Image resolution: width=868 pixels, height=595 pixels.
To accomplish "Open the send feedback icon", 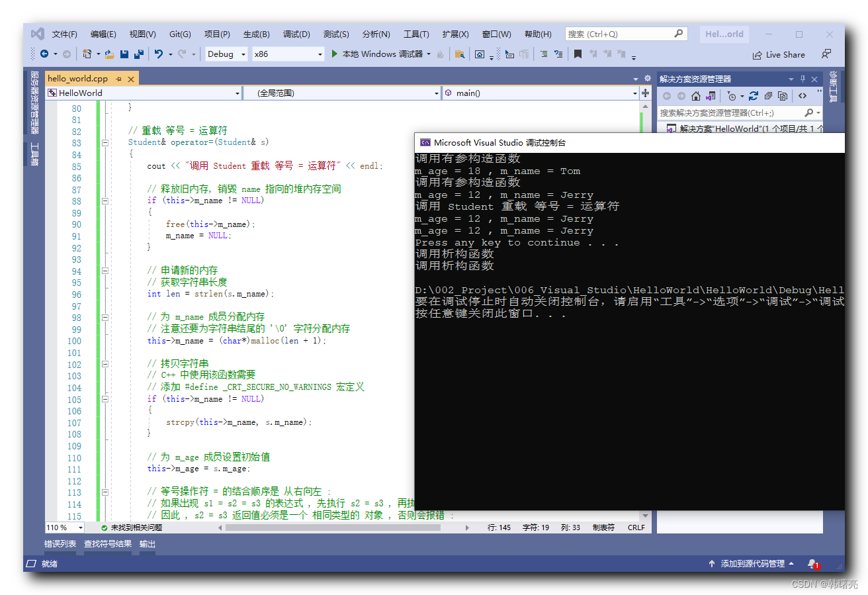I will coord(826,54).
